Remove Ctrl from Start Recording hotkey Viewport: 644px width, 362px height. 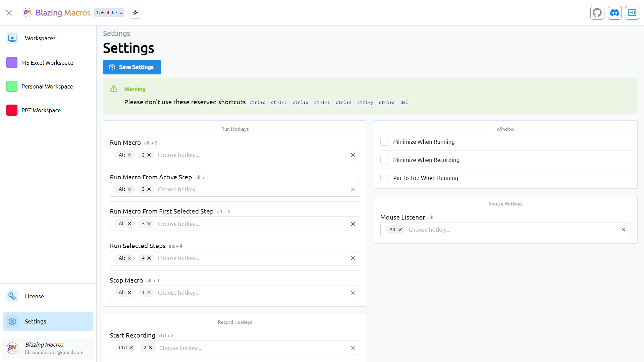coord(131,348)
